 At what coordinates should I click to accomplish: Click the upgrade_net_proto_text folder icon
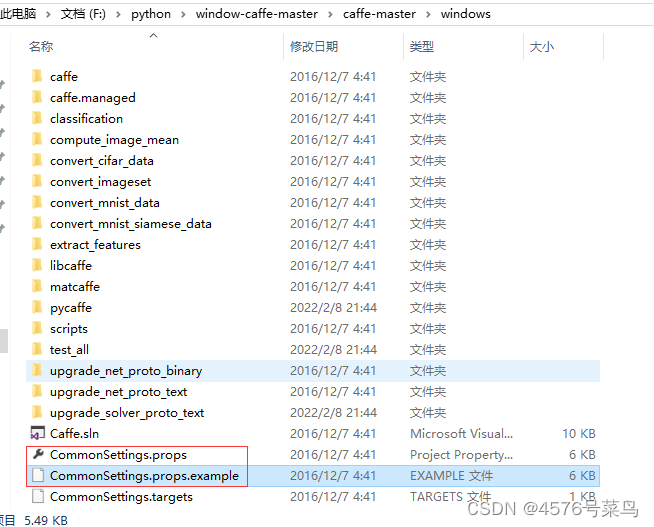pos(37,391)
